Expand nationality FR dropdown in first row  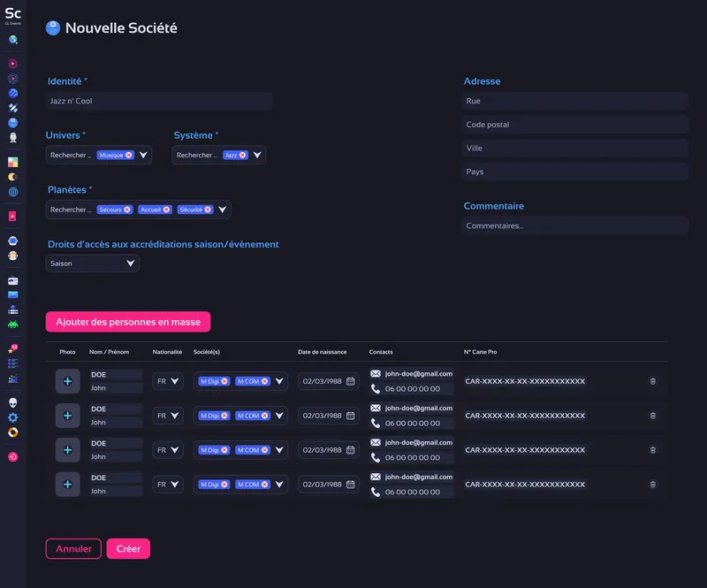pos(175,381)
